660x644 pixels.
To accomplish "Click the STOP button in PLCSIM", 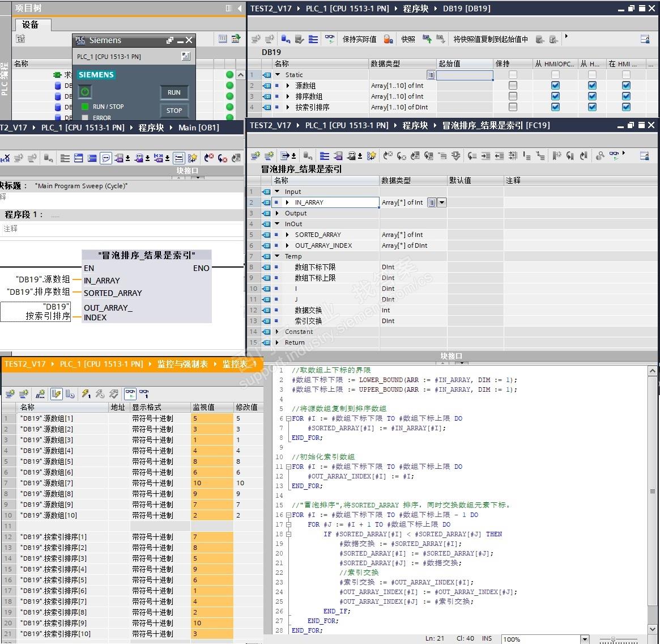I will 174,111.
